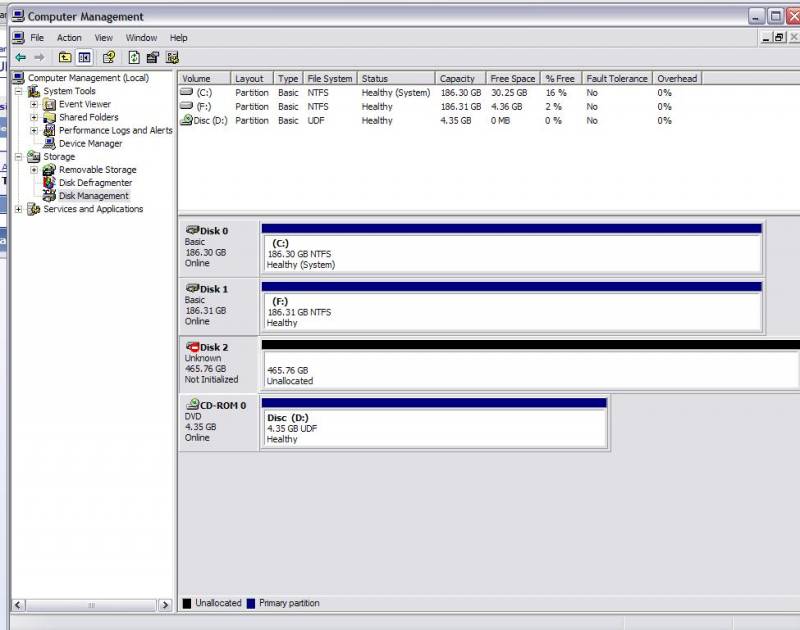Click the Performance Logs and Alerts tree icon
Screen dimensions: 800x630
tap(49, 131)
